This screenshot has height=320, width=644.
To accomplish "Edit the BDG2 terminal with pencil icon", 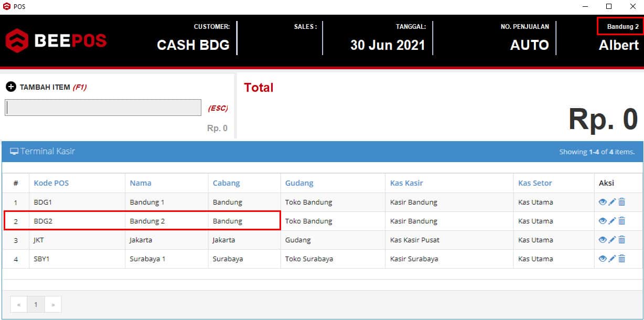I will coord(612,221).
